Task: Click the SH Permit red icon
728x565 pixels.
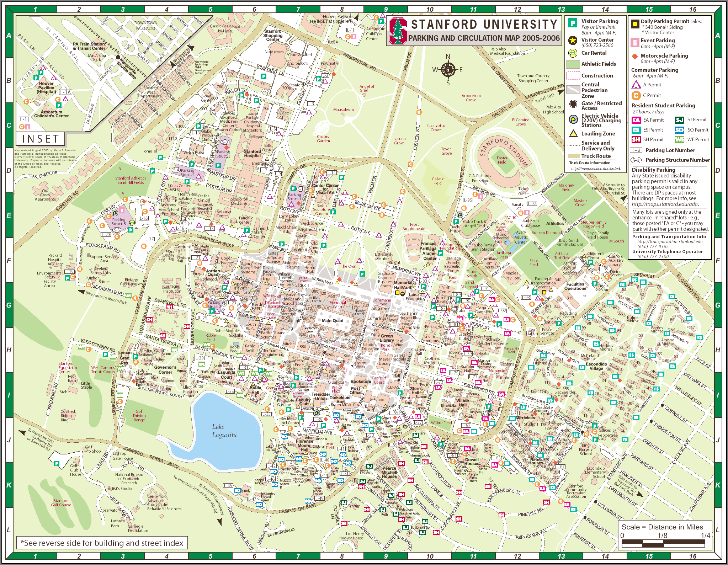Action: [636, 139]
